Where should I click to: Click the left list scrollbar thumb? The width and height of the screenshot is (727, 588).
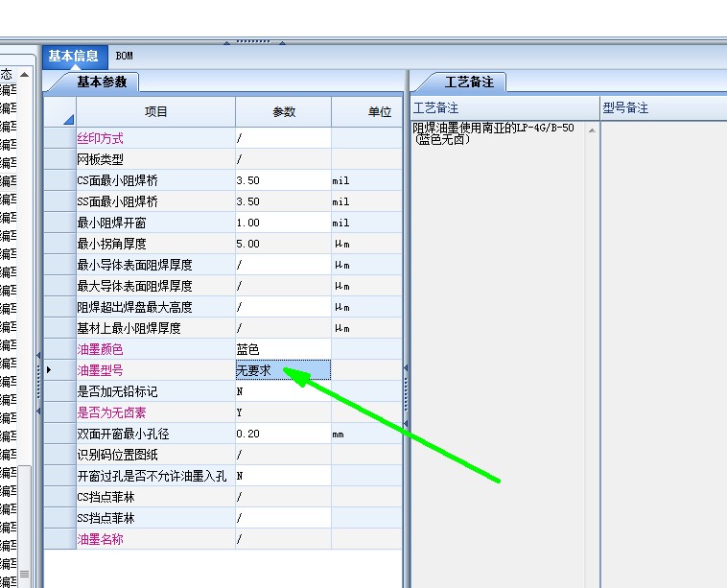coord(24,528)
